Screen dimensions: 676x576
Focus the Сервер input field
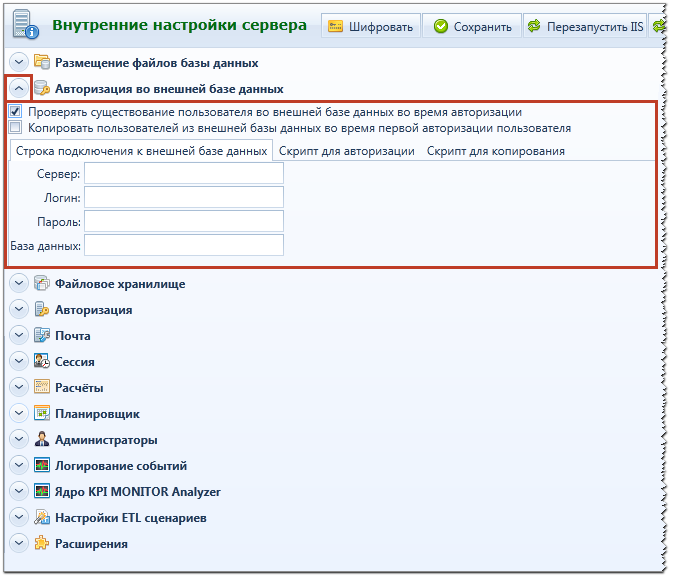[184, 173]
